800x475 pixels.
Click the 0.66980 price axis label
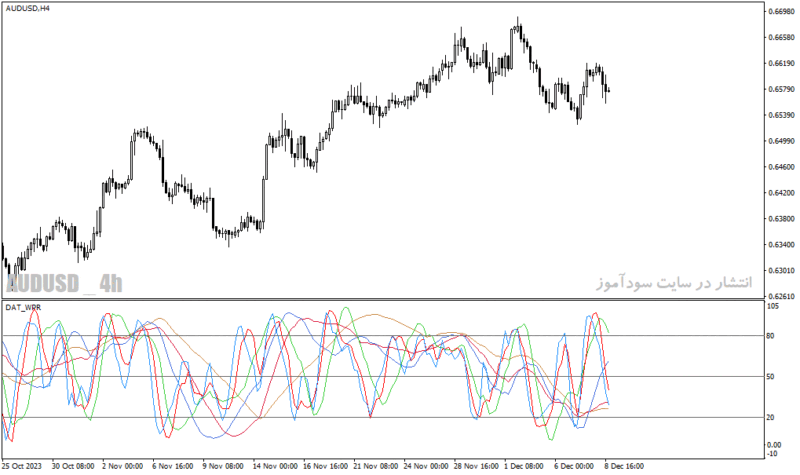click(781, 11)
